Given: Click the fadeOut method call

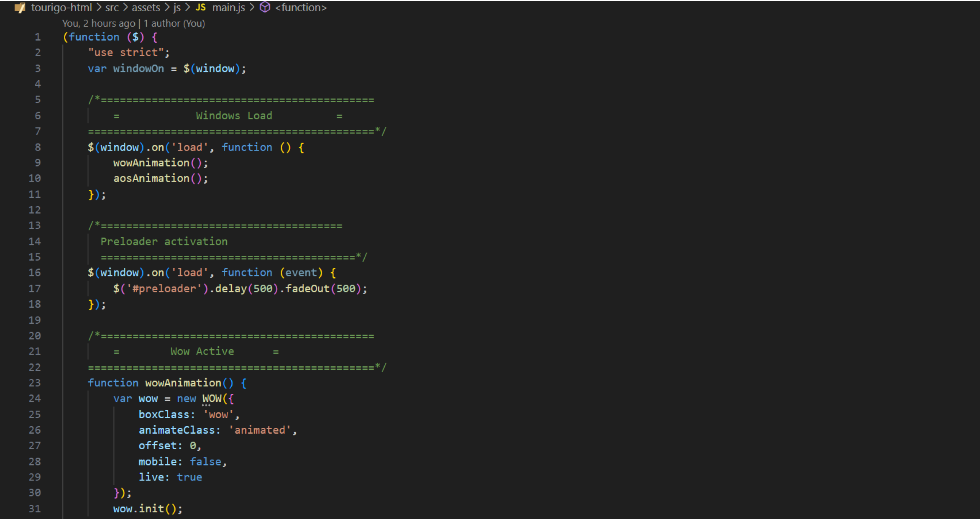Looking at the screenshot, I should [307, 289].
